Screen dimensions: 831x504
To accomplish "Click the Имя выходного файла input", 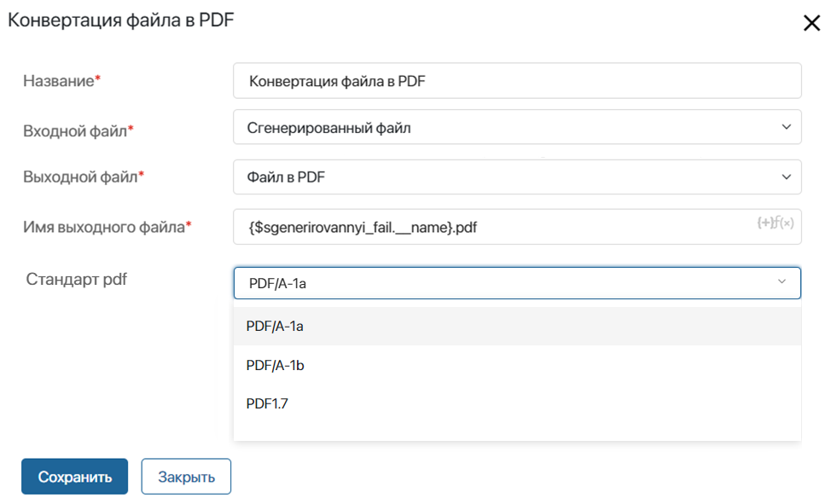I will [517, 227].
